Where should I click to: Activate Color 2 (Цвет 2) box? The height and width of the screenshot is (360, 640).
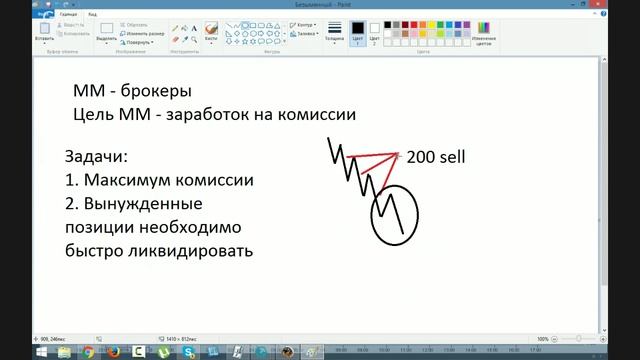pyautogui.click(x=374, y=33)
